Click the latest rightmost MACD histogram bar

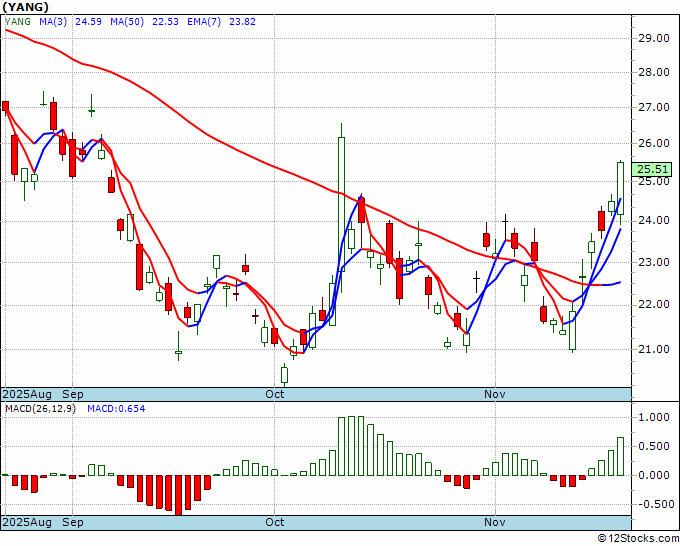pos(621,456)
